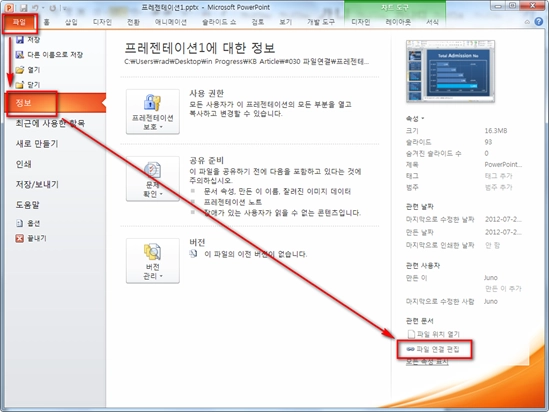Switch to the Home (홈) ribbon tab
This screenshot has height=412, width=549.
(x=46, y=22)
